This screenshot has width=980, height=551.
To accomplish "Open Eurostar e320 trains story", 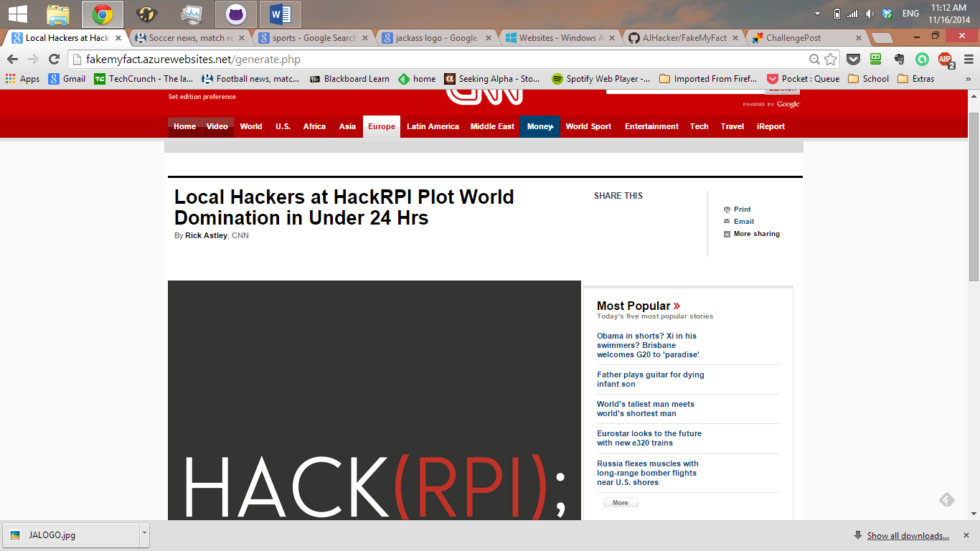I will 649,438.
